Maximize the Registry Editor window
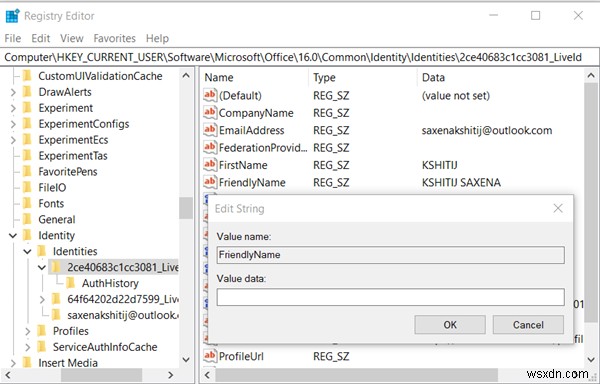 point(536,16)
